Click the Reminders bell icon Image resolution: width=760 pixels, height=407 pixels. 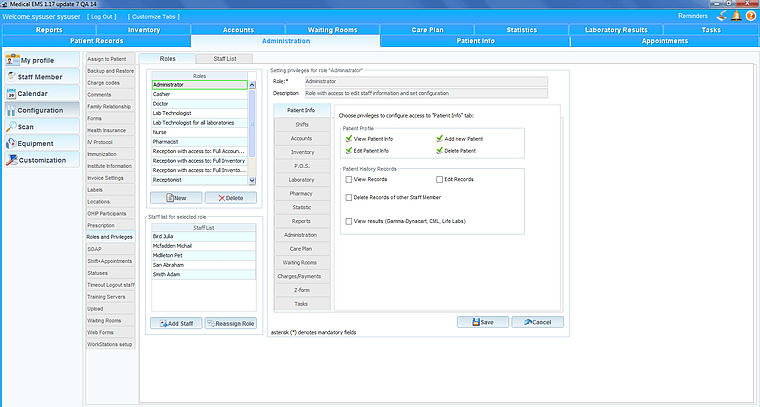[736, 16]
